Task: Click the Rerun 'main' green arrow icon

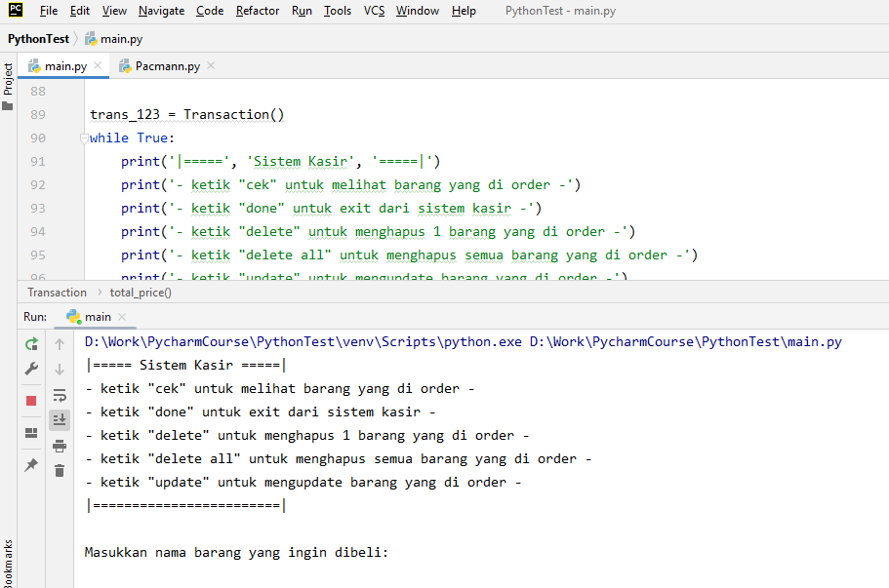Action: pos(32,344)
